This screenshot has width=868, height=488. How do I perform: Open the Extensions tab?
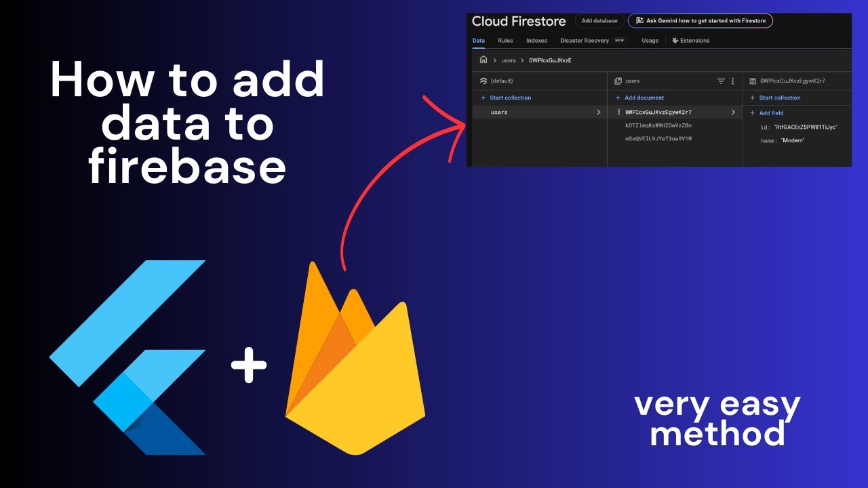[x=690, y=41]
